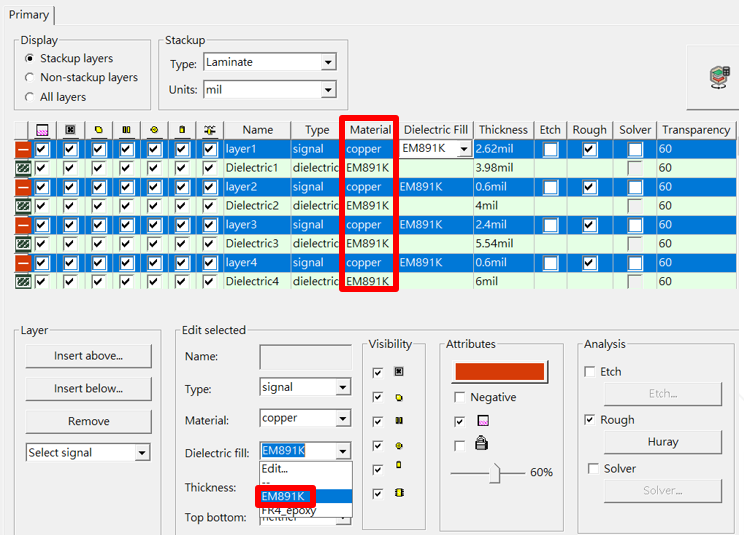Image resolution: width=744 pixels, height=535 pixels.
Task: Click the Name input field
Action: (306, 357)
